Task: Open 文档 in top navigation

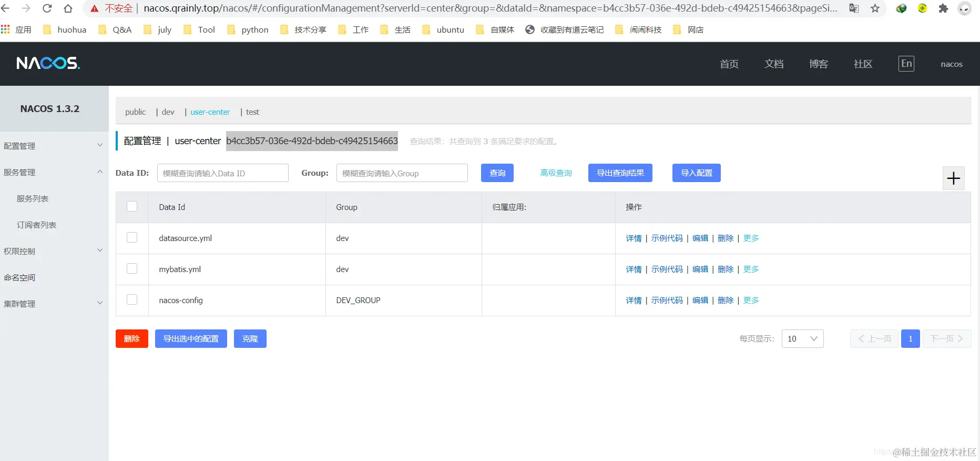Action: click(774, 64)
